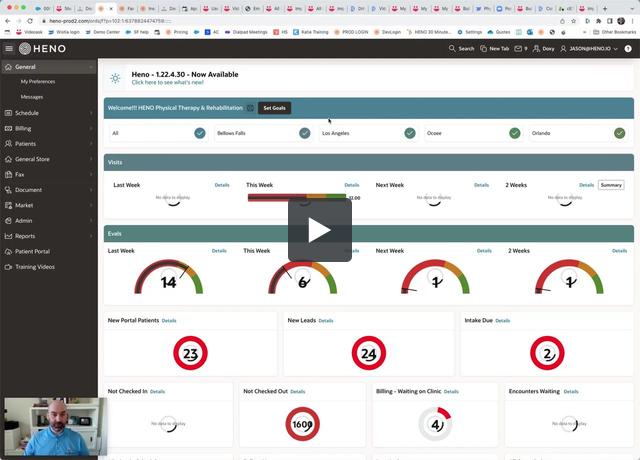The image size is (640, 460).
Task: Expand the Reports chevron
Action: point(91,236)
